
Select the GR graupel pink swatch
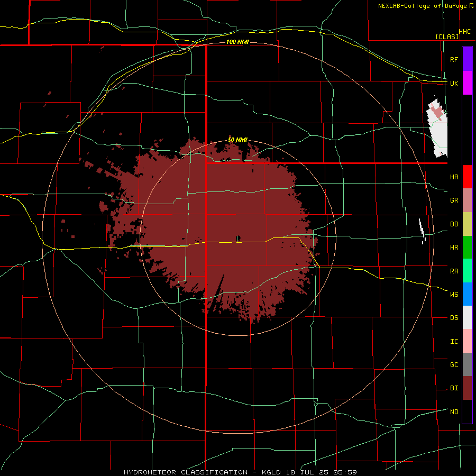click(x=467, y=200)
